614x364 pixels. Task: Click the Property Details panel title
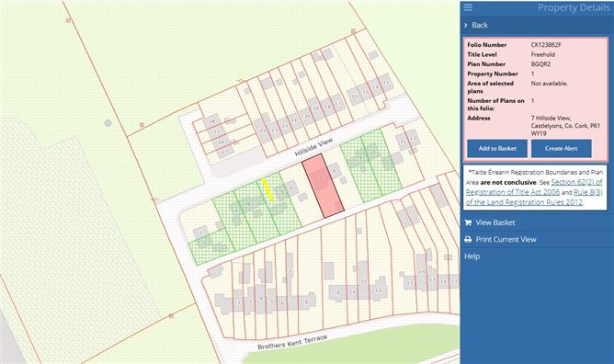coord(574,7)
